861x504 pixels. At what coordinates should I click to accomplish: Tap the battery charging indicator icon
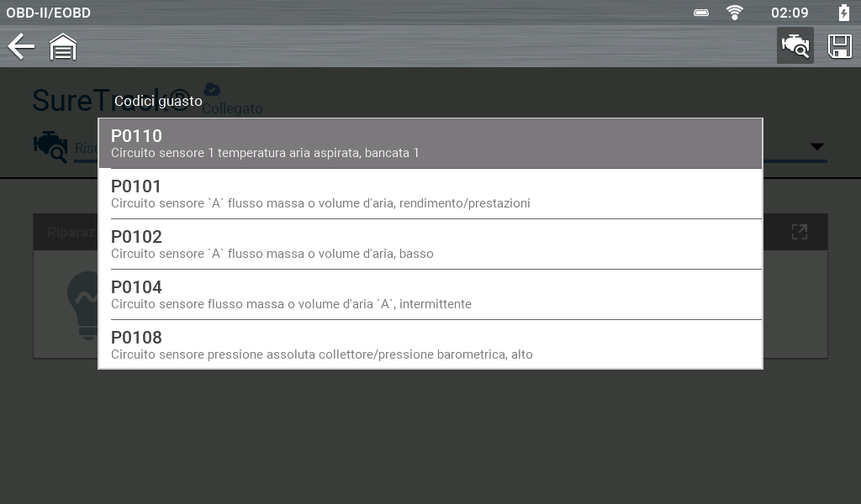tap(844, 13)
